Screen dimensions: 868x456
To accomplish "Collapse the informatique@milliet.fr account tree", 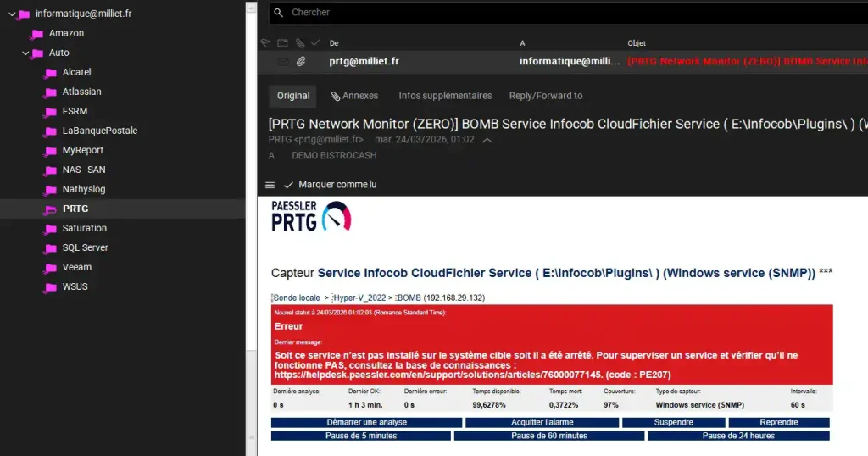I will (12, 14).
